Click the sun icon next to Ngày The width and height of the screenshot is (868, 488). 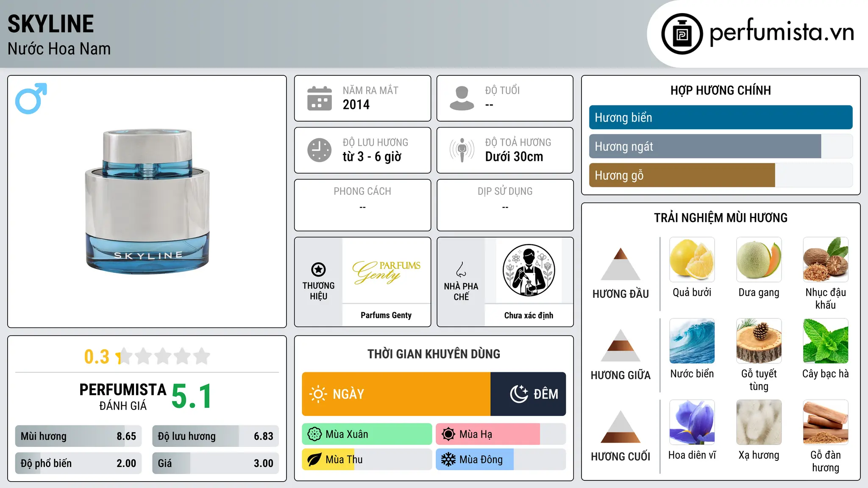click(x=318, y=394)
